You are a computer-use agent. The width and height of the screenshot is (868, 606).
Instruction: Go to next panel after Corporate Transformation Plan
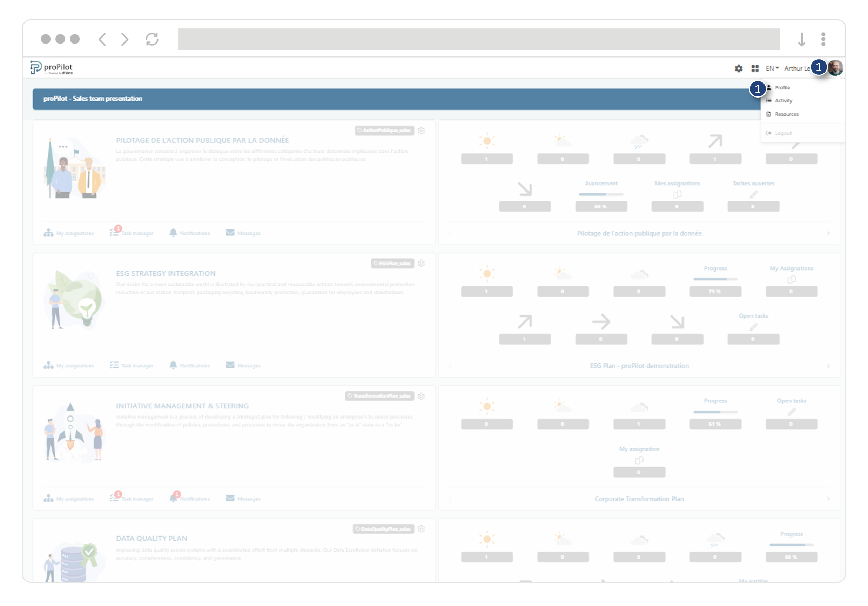[828, 499]
